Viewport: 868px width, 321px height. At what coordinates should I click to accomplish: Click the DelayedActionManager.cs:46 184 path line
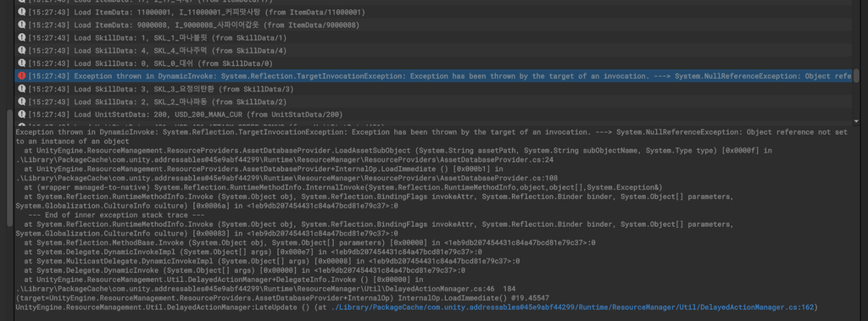[265, 289]
